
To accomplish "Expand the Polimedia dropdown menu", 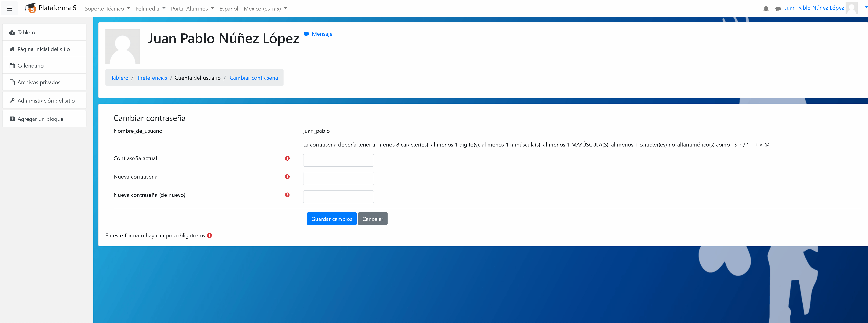I will tap(150, 8).
